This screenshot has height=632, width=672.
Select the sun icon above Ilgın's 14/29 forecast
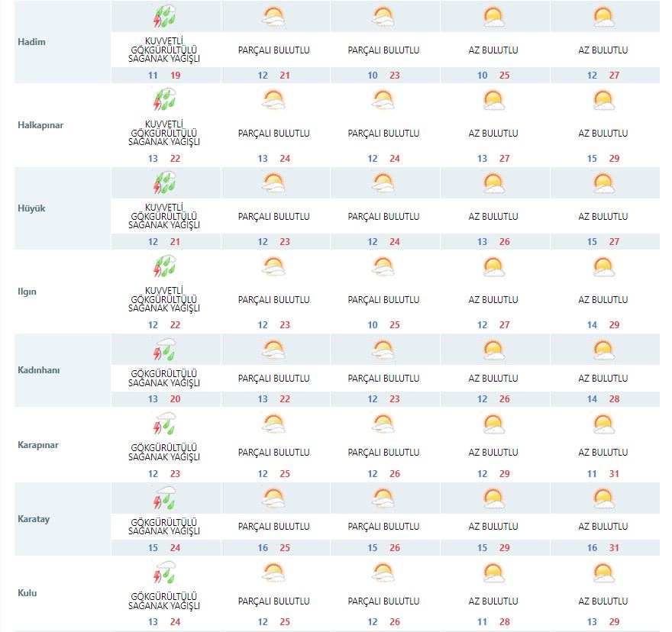[603, 266]
